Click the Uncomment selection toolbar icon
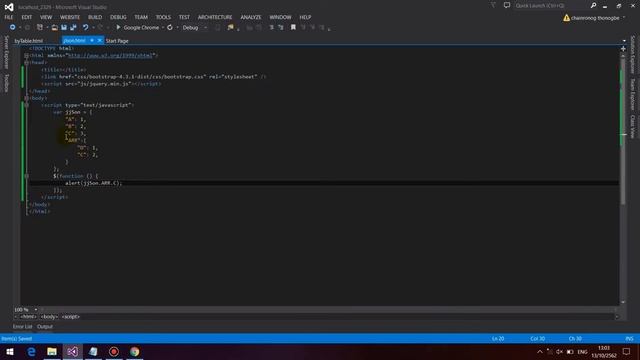The height and width of the screenshot is (360, 640). click(281, 27)
